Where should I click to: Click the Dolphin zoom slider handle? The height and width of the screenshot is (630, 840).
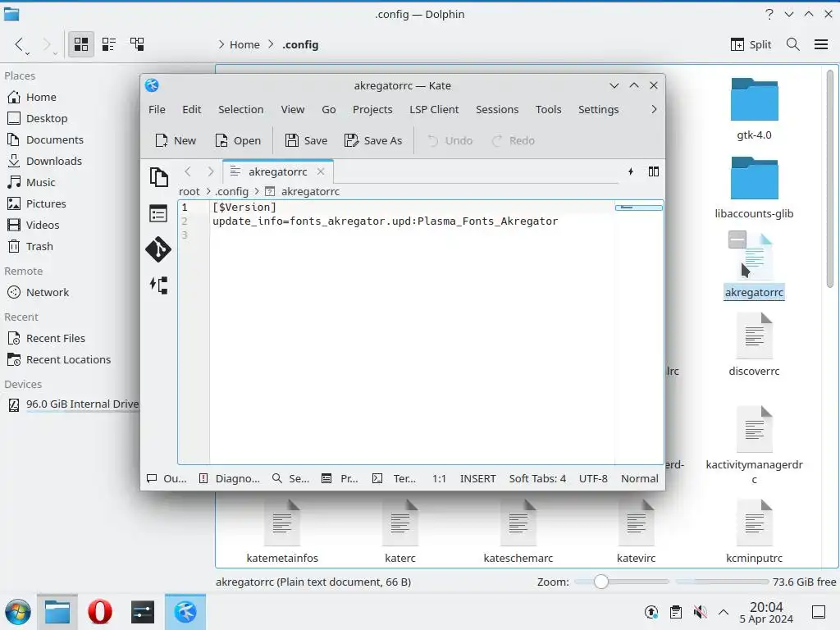coord(601,582)
